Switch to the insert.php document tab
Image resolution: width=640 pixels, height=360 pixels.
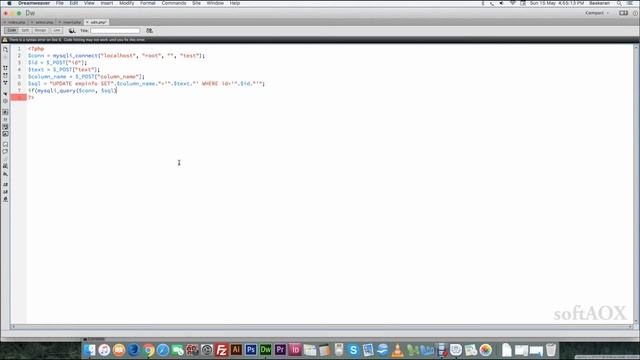click(x=72, y=22)
